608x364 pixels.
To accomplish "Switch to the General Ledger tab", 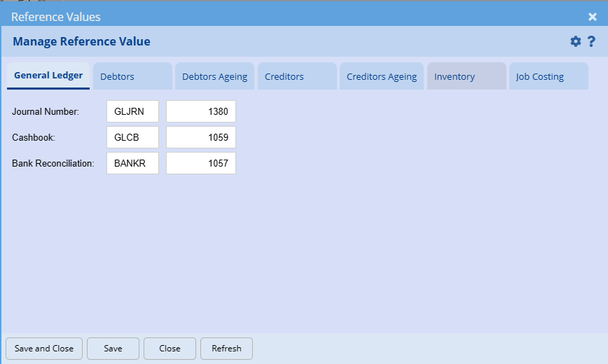I will [48, 76].
